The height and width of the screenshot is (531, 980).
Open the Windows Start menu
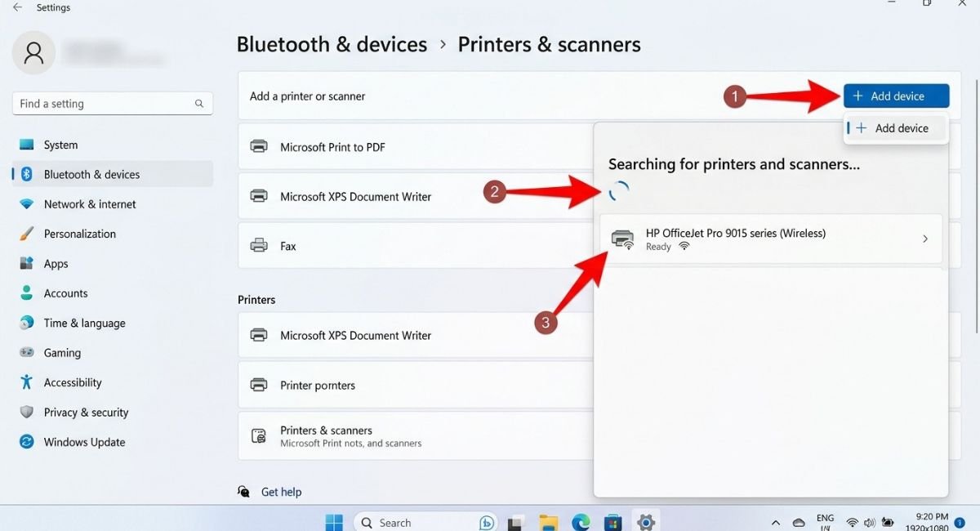pos(334,522)
